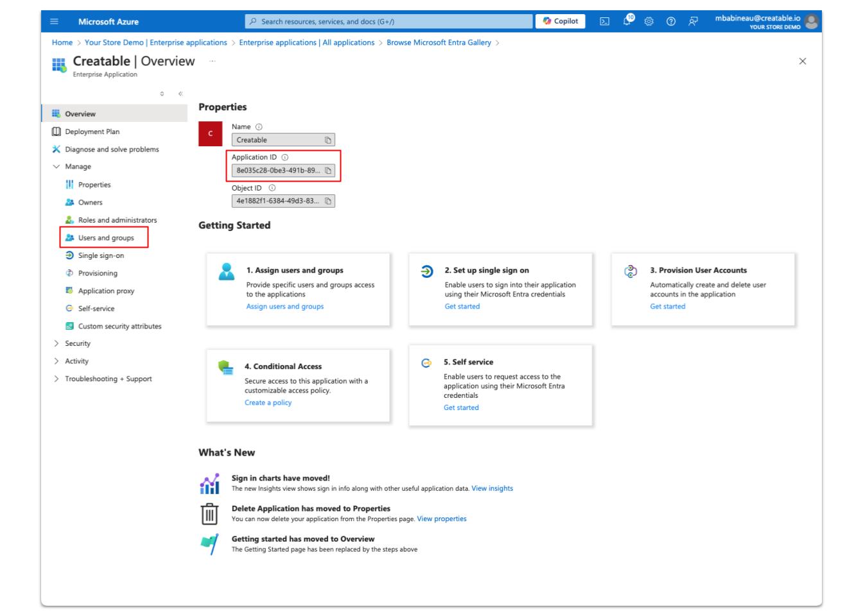This screenshot has width=863, height=616.
Task: Open the account avatar menu
Action: pos(812,21)
